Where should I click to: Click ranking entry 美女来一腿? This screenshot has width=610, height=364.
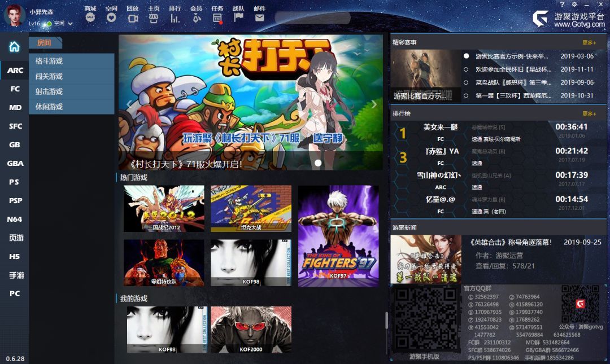click(441, 127)
